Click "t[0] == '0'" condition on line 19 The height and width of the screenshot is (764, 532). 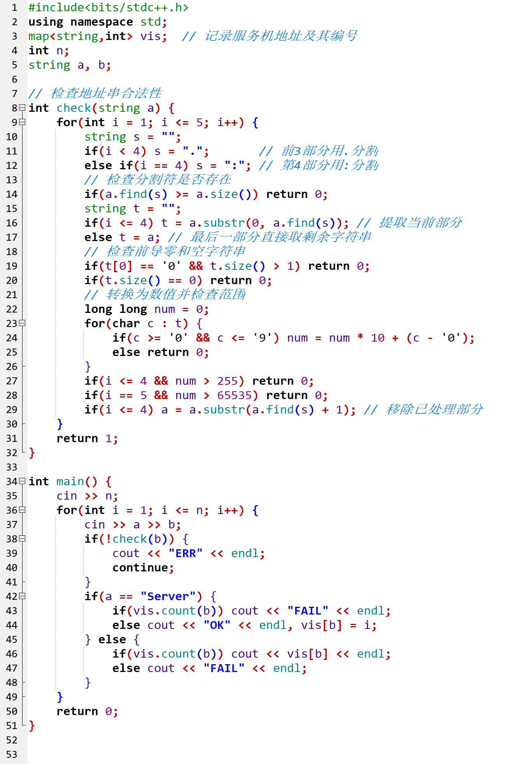click(x=143, y=266)
